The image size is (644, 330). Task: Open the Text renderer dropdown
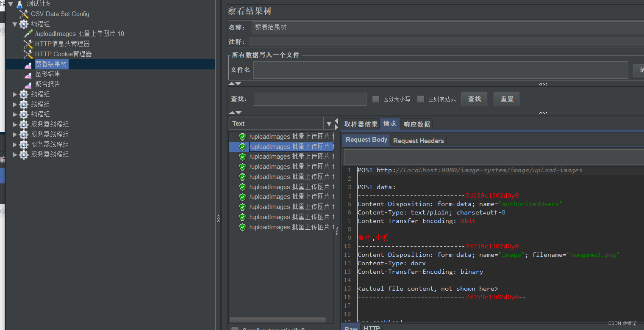tap(329, 124)
